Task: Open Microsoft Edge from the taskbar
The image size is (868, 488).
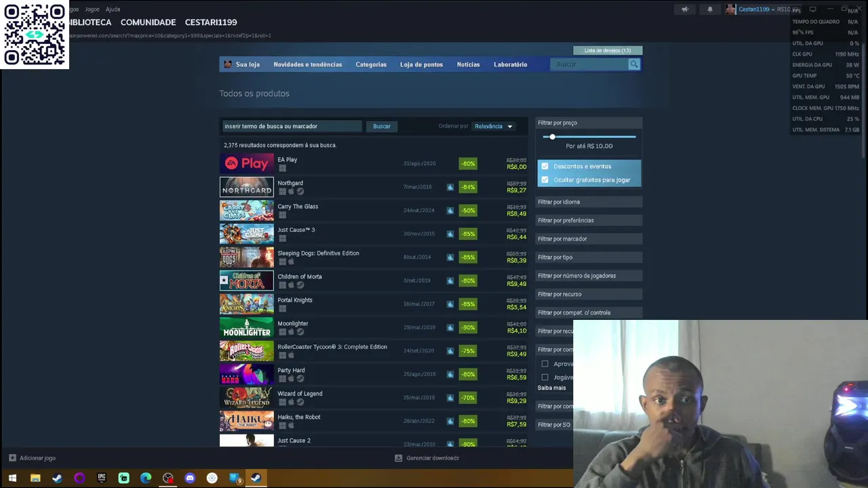Action: point(146,478)
